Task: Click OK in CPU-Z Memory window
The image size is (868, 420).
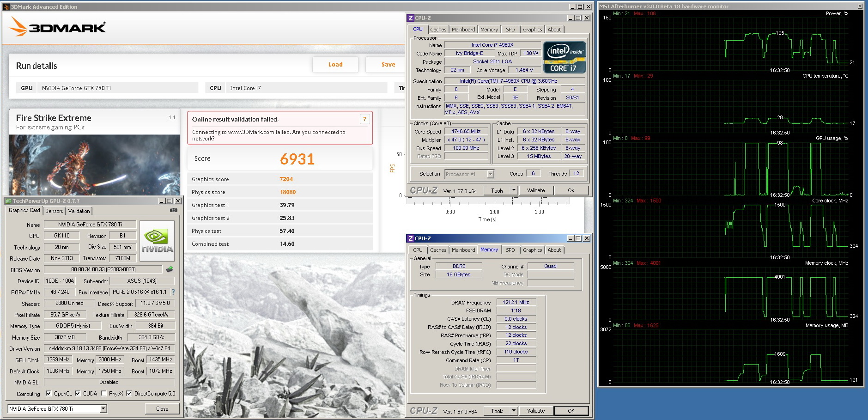Action: coord(571,411)
